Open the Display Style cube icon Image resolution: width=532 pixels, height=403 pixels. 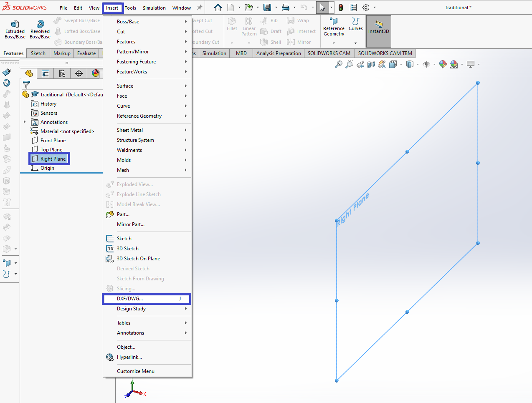point(410,64)
